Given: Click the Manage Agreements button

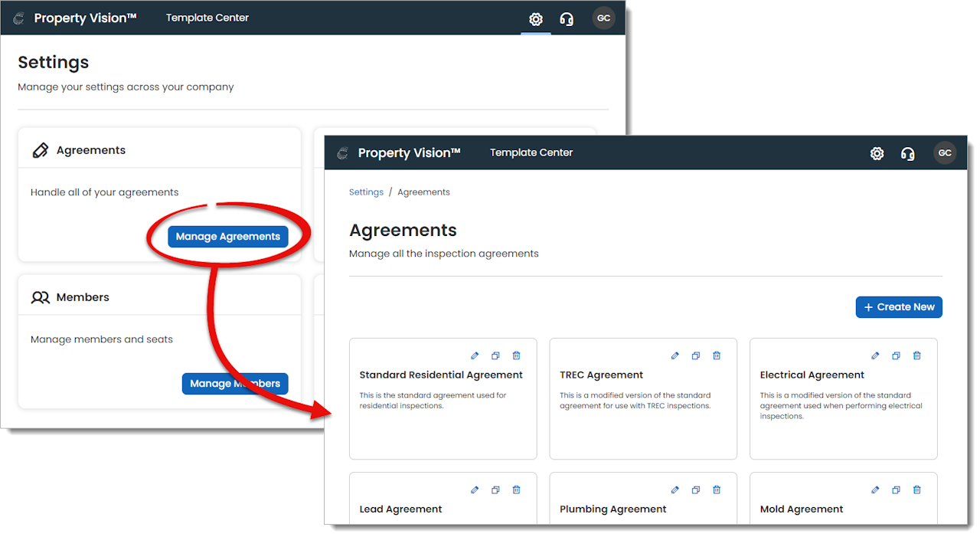Looking at the screenshot, I should pos(228,237).
